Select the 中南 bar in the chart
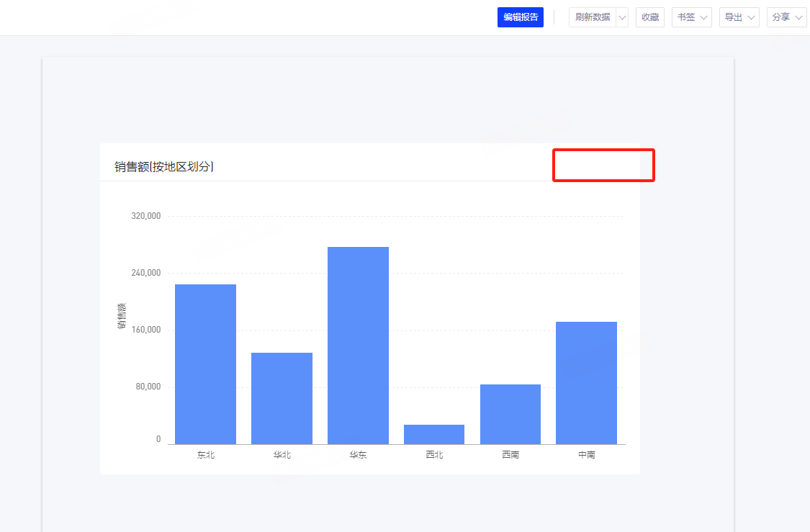Screen dimensions: 810x532 (x=586, y=382)
